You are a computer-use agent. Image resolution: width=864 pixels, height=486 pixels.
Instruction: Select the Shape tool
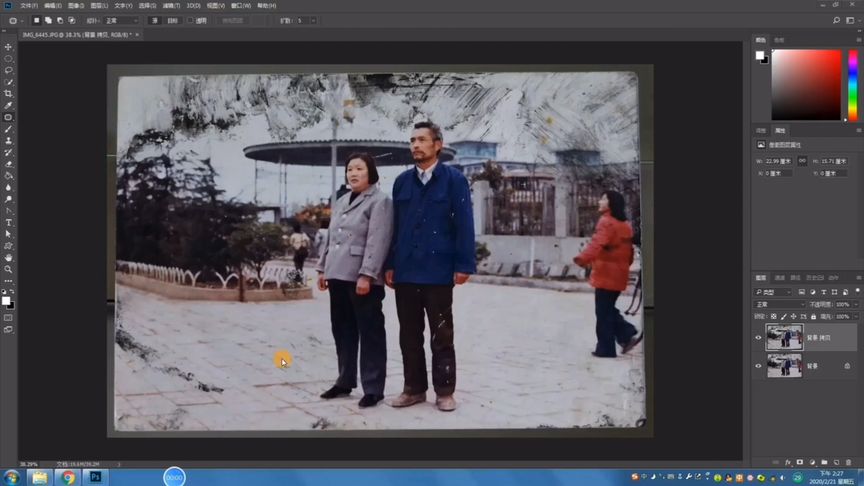pos(8,246)
